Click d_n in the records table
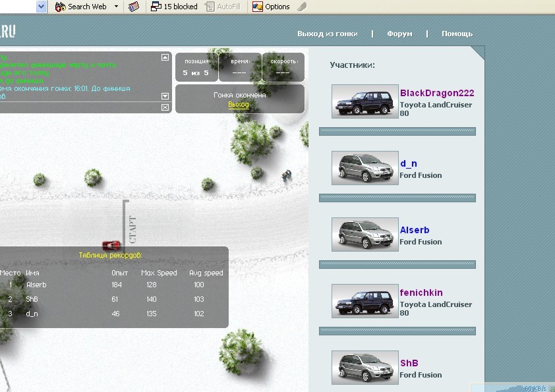 point(32,314)
